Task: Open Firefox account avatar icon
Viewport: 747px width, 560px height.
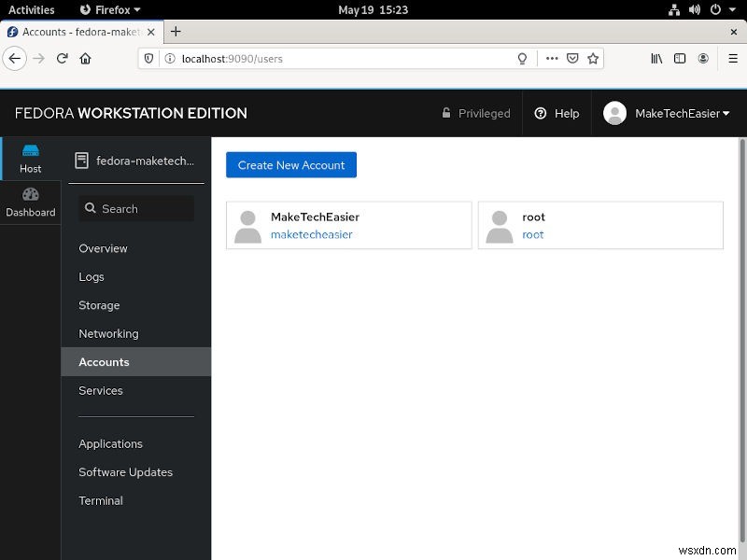Action: [x=703, y=59]
